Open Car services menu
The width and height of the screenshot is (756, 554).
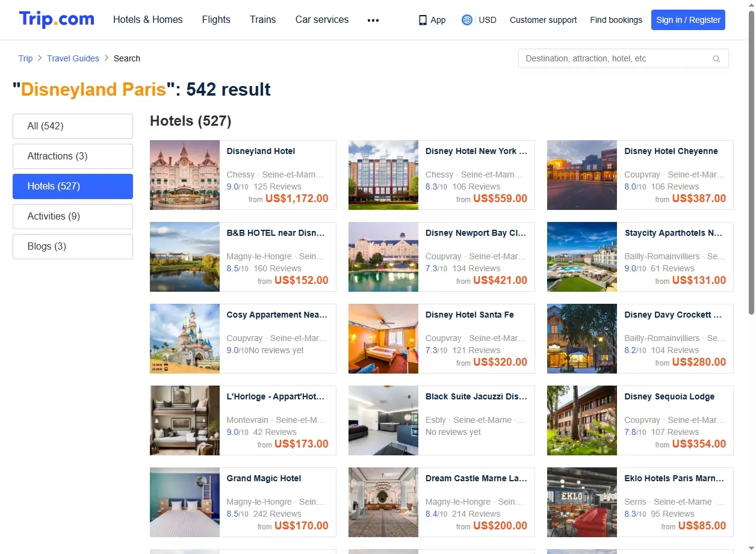(x=322, y=19)
